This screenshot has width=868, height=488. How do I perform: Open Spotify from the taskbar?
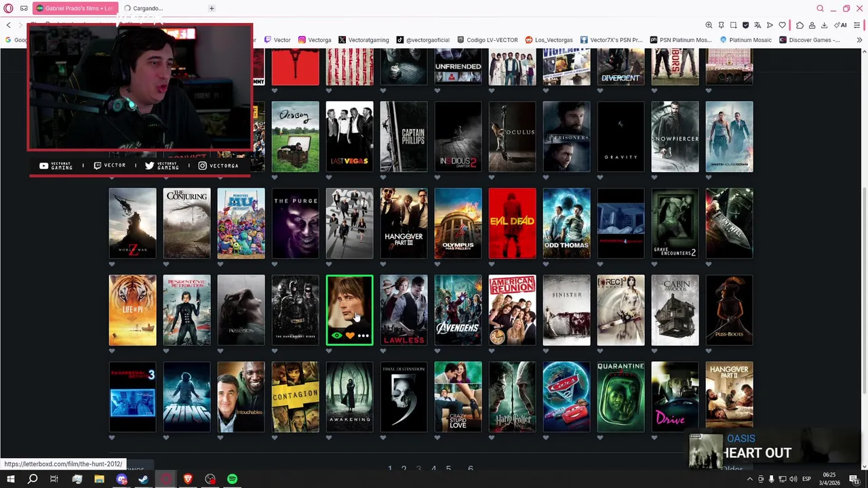[x=232, y=479]
